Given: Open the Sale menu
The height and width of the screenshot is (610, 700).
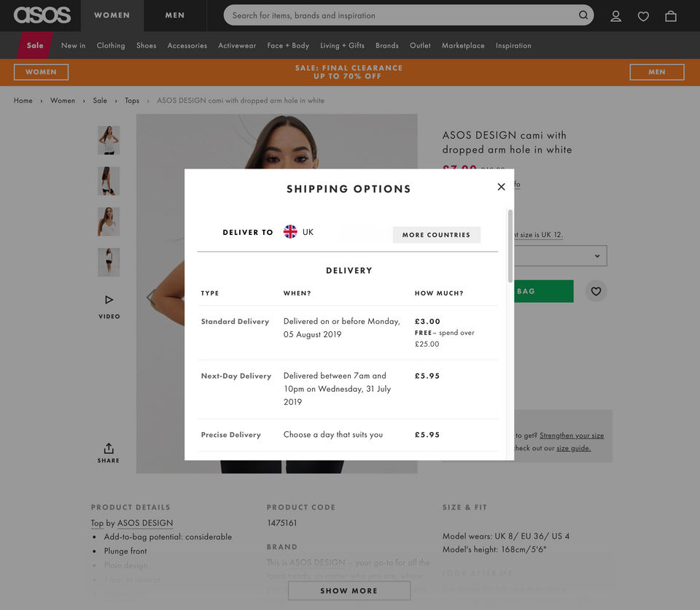Looking at the screenshot, I should click(x=35, y=45).
